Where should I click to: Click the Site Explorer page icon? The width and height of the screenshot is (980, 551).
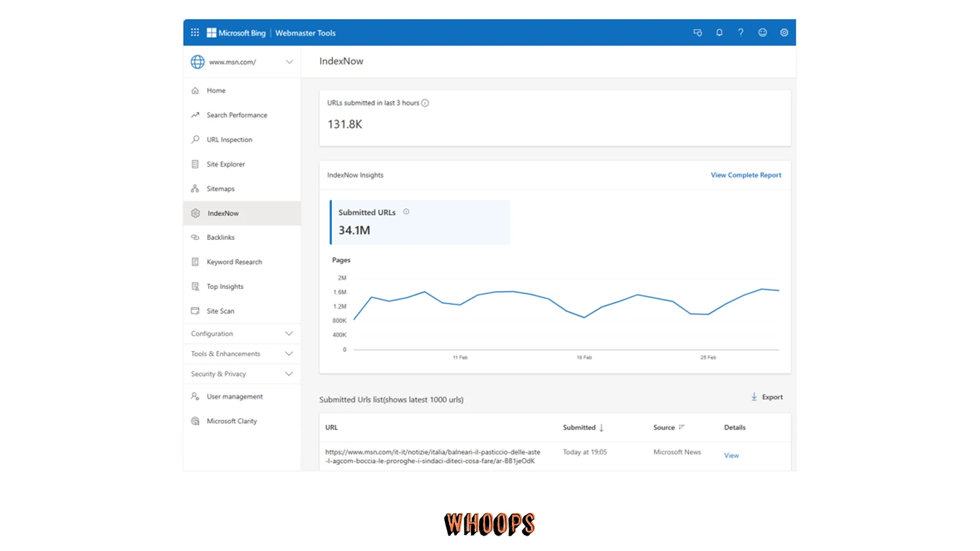[x=195, y=164]
